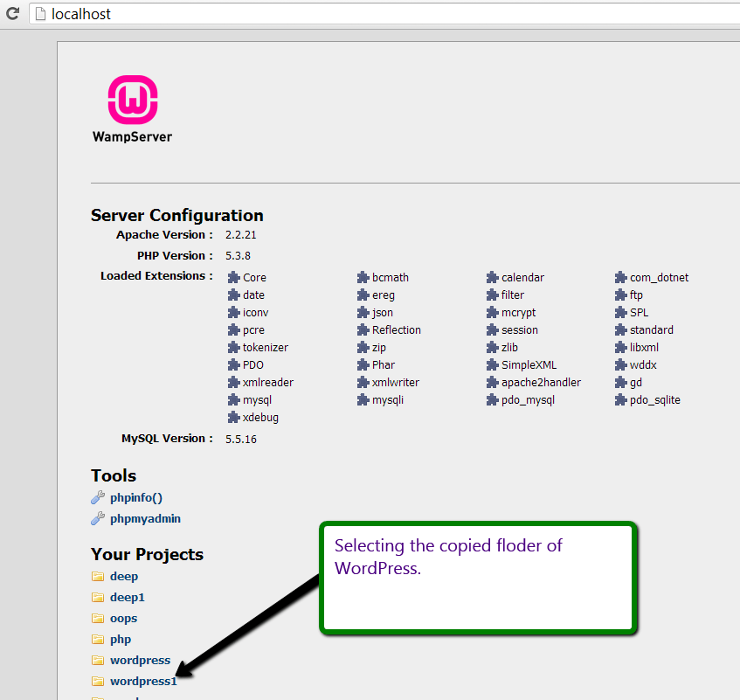Click the page icon in address bar
This screenshot has width=740, height=700.
tap(41, 14)
